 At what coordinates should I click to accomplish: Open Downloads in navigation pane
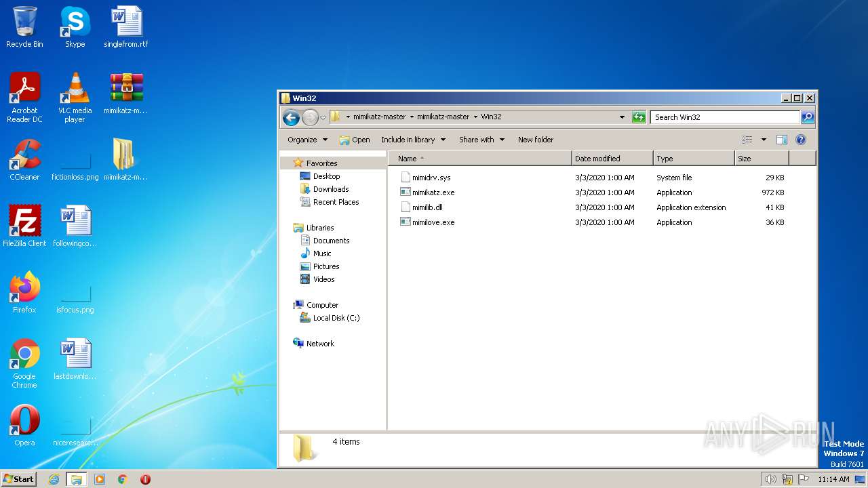click(x=331, y=189)
